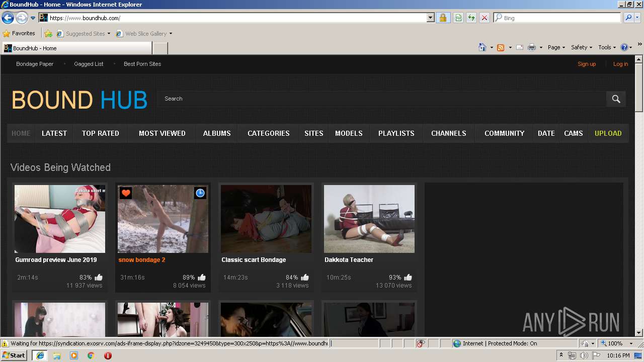The image size is (644, 362).
Task: Open the Suggested Sites dropdown
Action: (84, 34)
